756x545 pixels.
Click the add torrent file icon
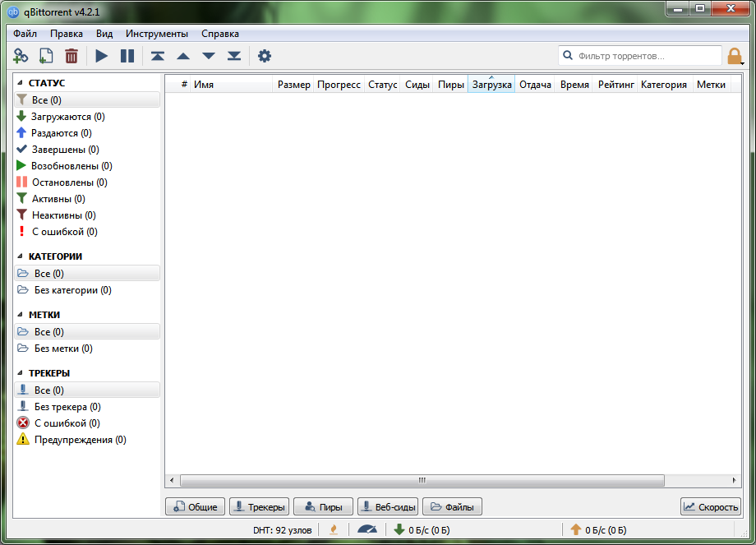46,56
